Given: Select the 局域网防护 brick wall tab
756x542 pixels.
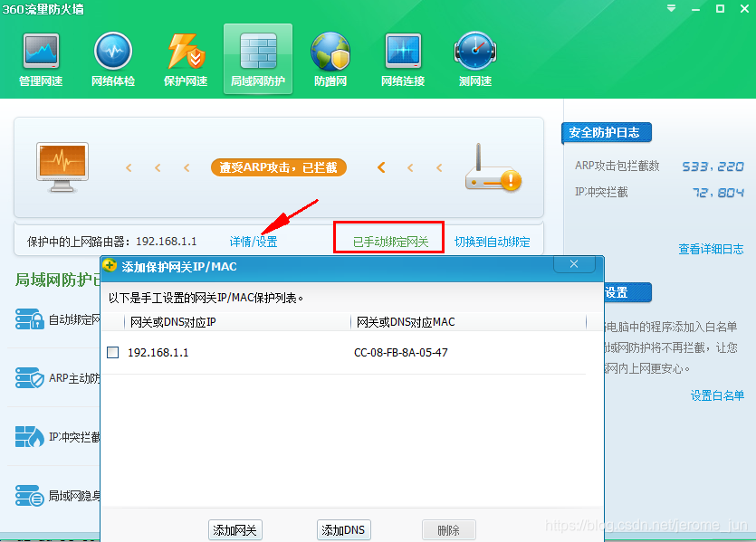Looking at the screenshot, I should [258, 59].
